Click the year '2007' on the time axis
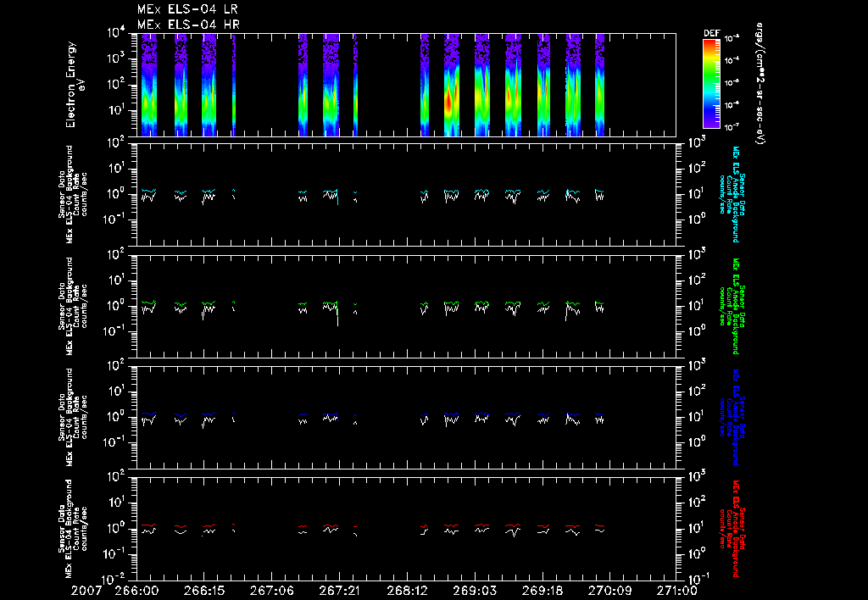Viewport: 868px width, 600px height. (86, 591)
